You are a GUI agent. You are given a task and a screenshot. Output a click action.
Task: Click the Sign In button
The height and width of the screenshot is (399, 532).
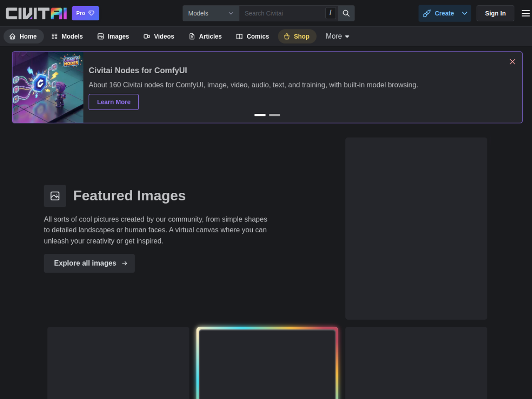click(495, 13)
